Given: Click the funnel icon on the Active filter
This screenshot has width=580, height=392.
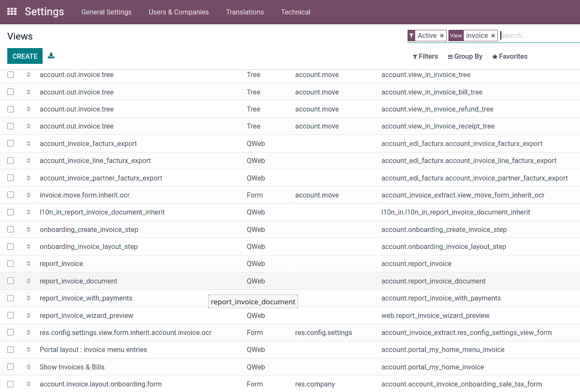Looking at the screenshot, I should click(x=411, y=35).
